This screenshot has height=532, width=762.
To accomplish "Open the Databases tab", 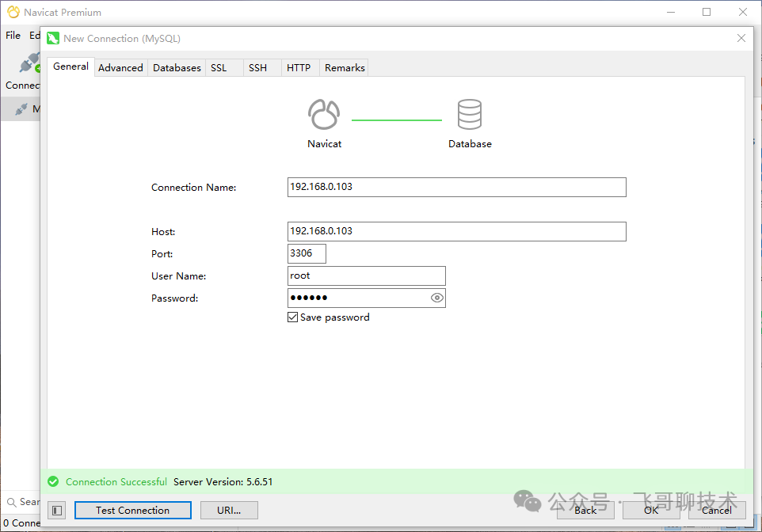I will coord(177,67).
